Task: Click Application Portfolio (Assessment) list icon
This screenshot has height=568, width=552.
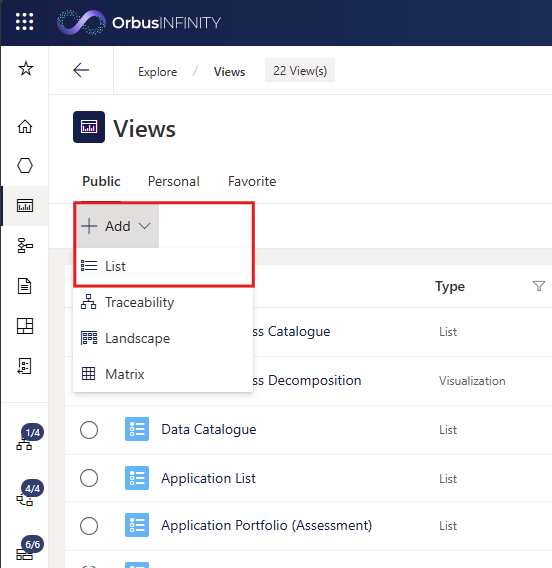Action: click(137, 525)
